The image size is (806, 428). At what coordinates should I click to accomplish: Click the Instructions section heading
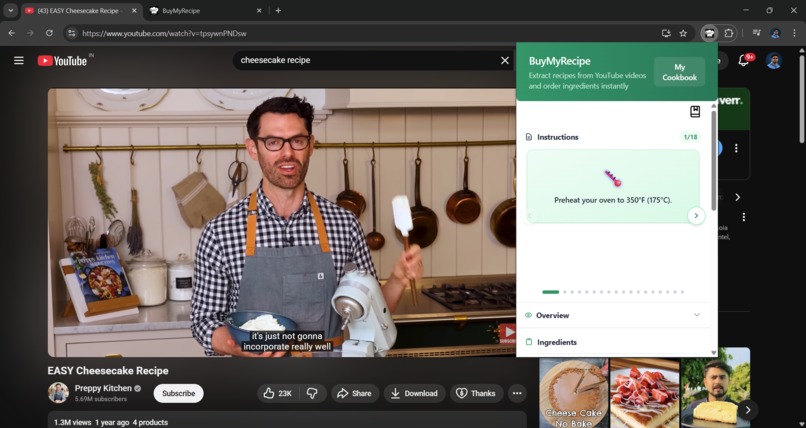click(557, 137)
